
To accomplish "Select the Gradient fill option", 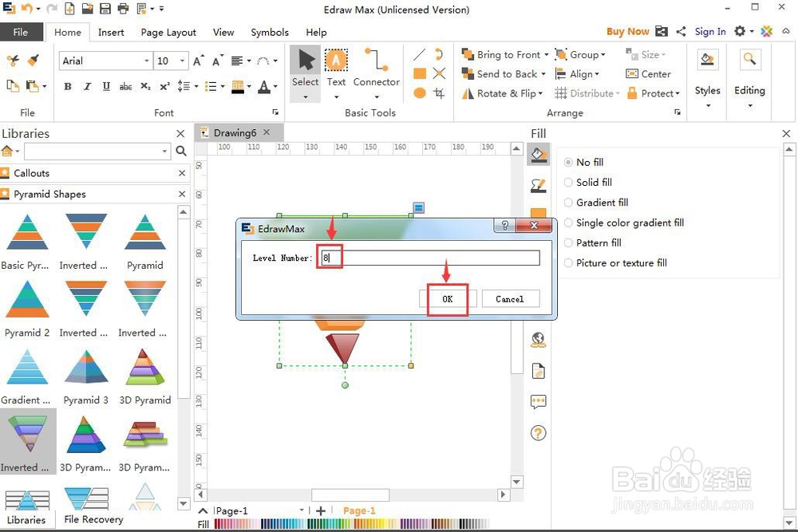I will [596, 203].
